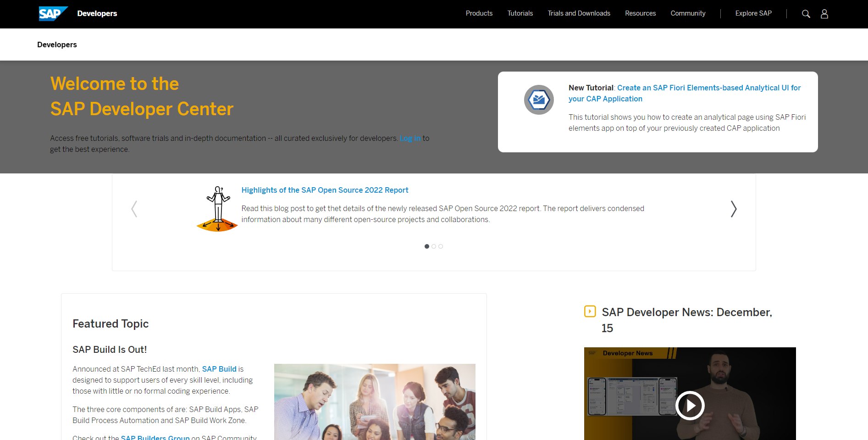Open the SAP Builders Group link
868x440 pixels.
pos(155,437)
